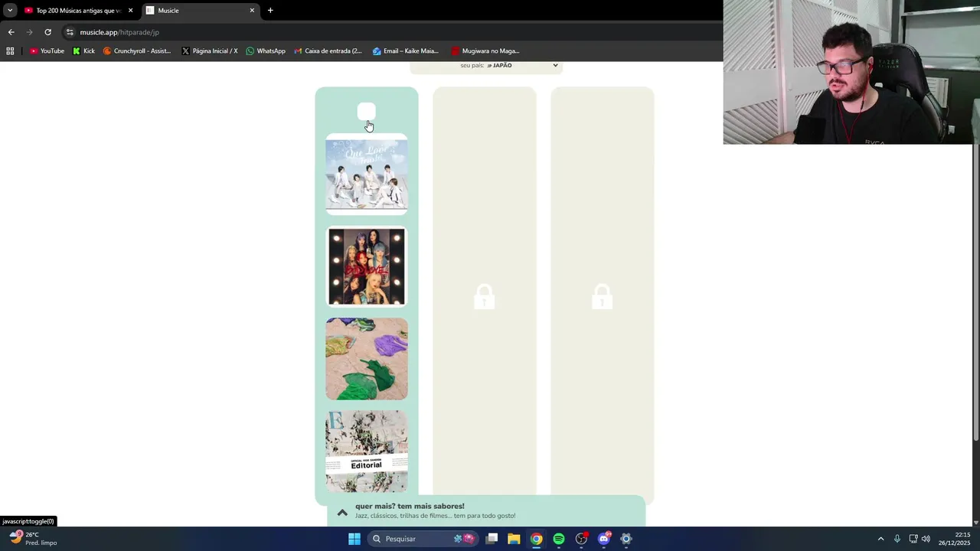Select the girl group mirror-lights album cover

pos(367,266)
